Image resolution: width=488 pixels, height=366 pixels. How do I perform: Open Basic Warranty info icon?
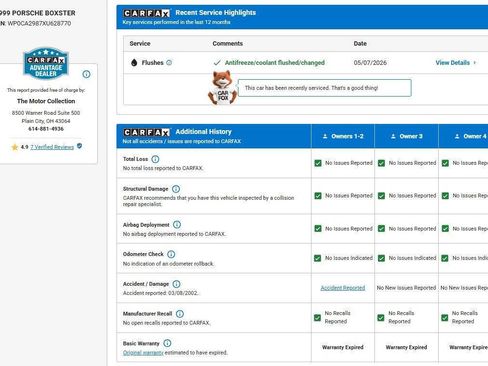click(x=167, y=343)
